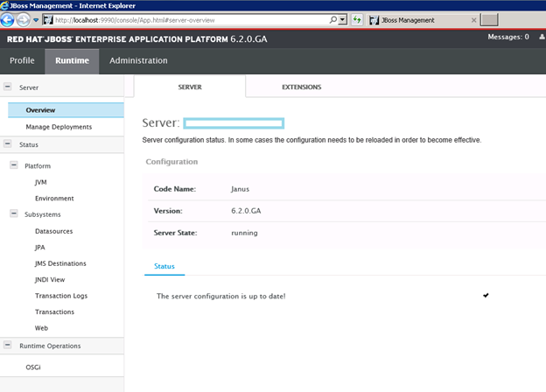The width and height of the screenshot is (546, 392).
Task: Open recent pages dropdown next to Forward arrow
Action: click(36, 20)
